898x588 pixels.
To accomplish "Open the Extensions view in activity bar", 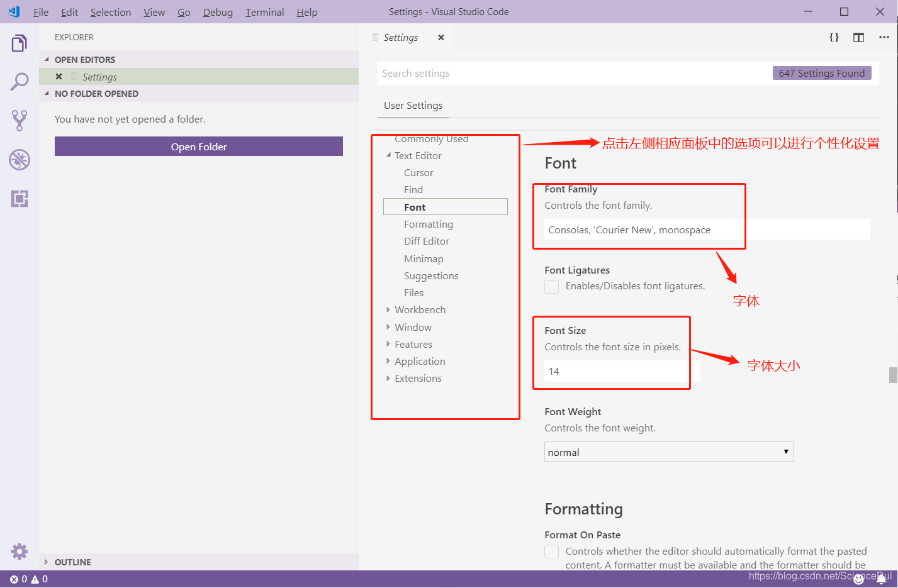I will click(x=20, y=199).
